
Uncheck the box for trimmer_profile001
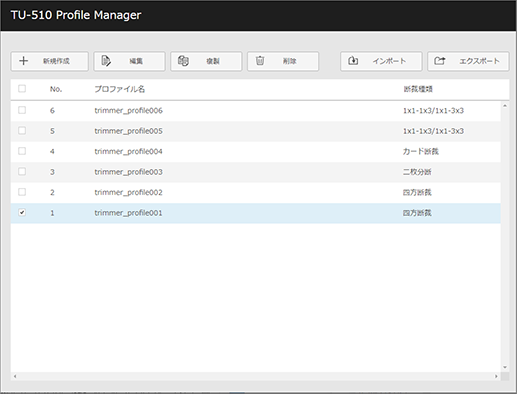click(22, 212)
